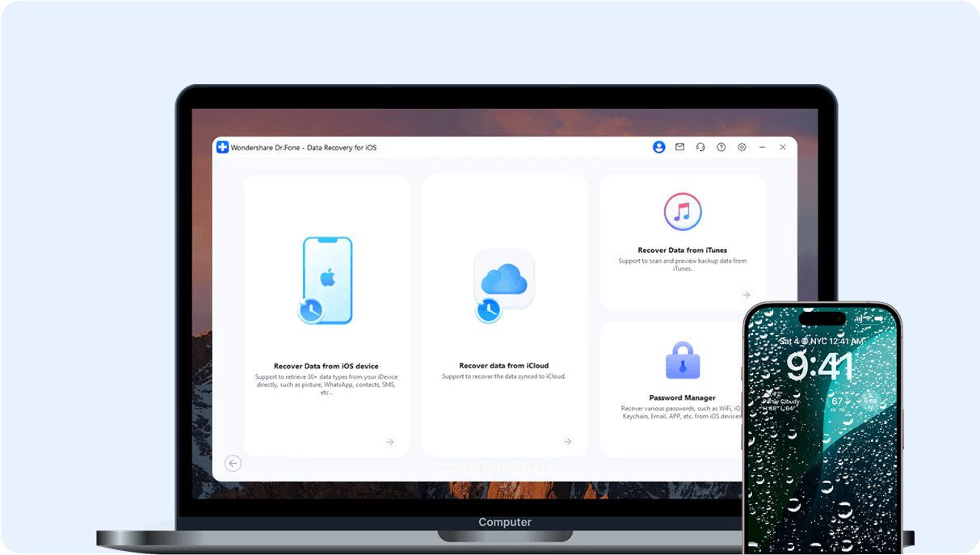The height and width of the screenshot is (555, 980).
Task: Go back using the circled left arrow
Action: coord(233,463)
